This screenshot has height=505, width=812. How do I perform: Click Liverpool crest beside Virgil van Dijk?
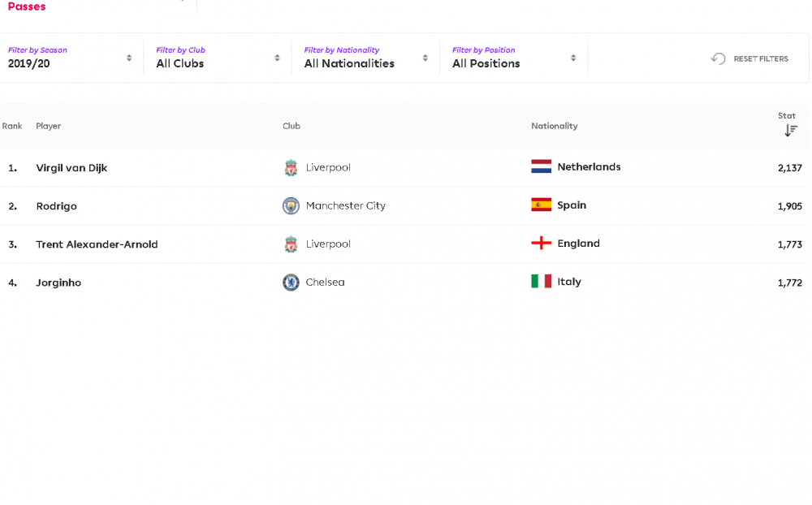pyautogui.click(x=291, y=168)
